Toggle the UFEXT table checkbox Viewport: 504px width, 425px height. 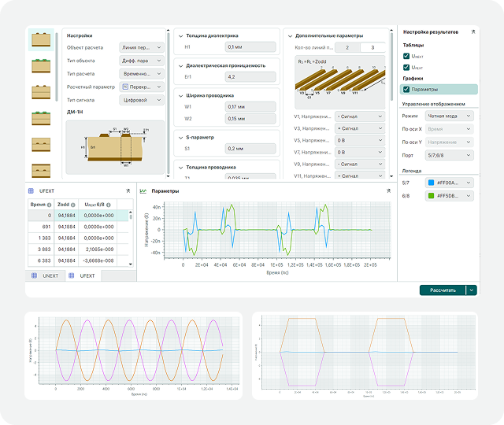(406, 67)
